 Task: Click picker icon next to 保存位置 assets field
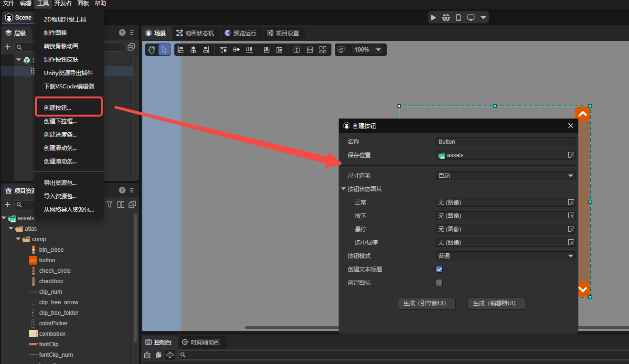pyautogui.click(x=571, y=155)
